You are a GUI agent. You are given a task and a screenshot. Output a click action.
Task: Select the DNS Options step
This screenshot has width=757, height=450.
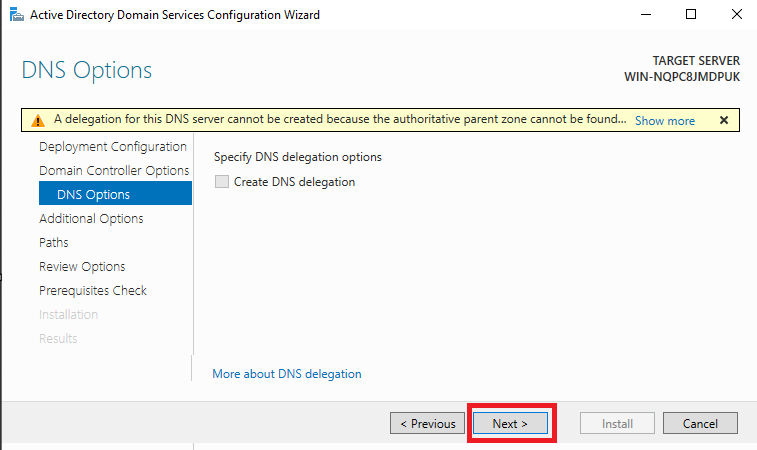115,193
